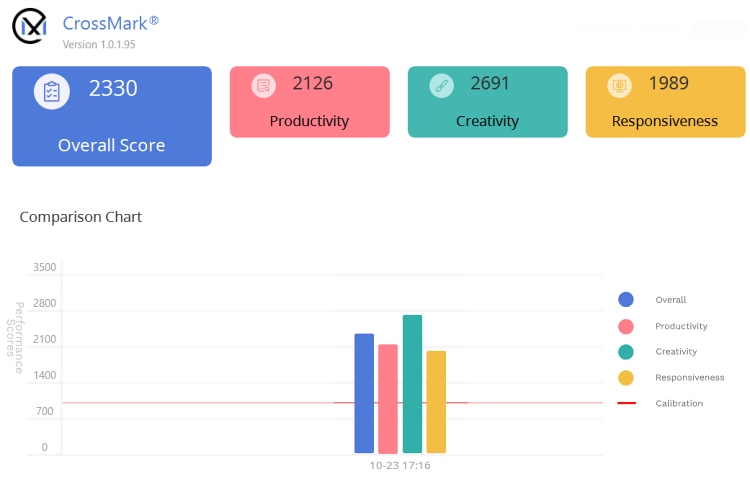The height and width of the screenshot is (500, 750).
Task: Click the yellow Responsiveness bar in chart
Action: coord(436,402)
